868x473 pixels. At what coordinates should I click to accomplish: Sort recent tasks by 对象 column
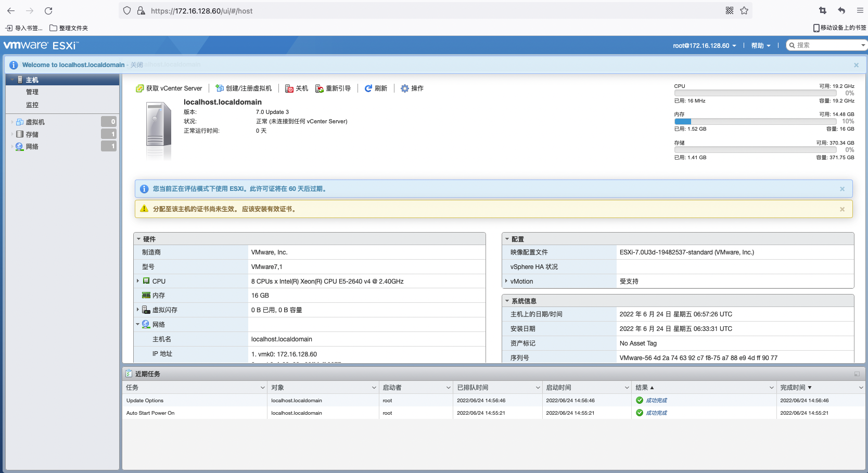(277, 388)
